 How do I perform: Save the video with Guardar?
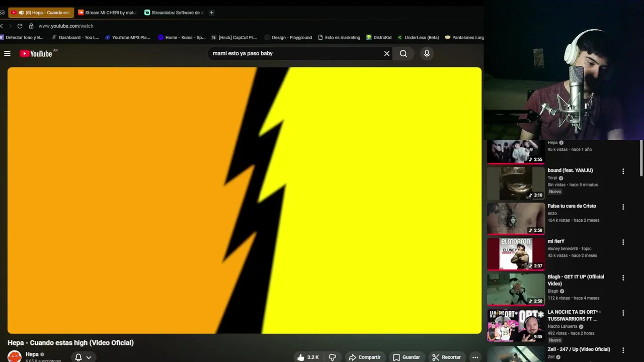point(406,357)
